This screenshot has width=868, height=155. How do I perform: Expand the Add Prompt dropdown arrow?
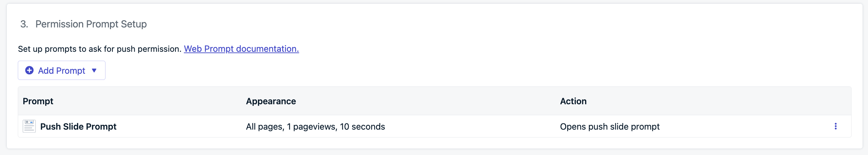coord(94,70)
